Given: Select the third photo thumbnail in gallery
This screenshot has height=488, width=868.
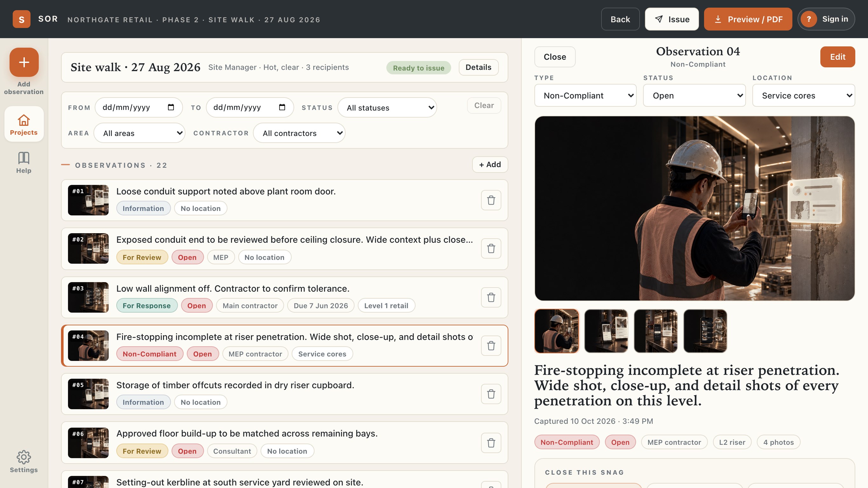Looking at the screenshot, I should click(x=656, y=331).
